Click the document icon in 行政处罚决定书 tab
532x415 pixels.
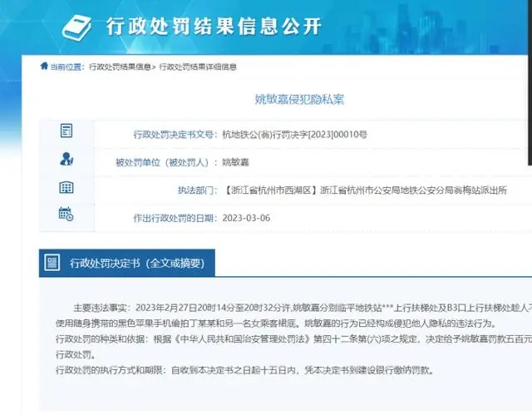(52, 263)
